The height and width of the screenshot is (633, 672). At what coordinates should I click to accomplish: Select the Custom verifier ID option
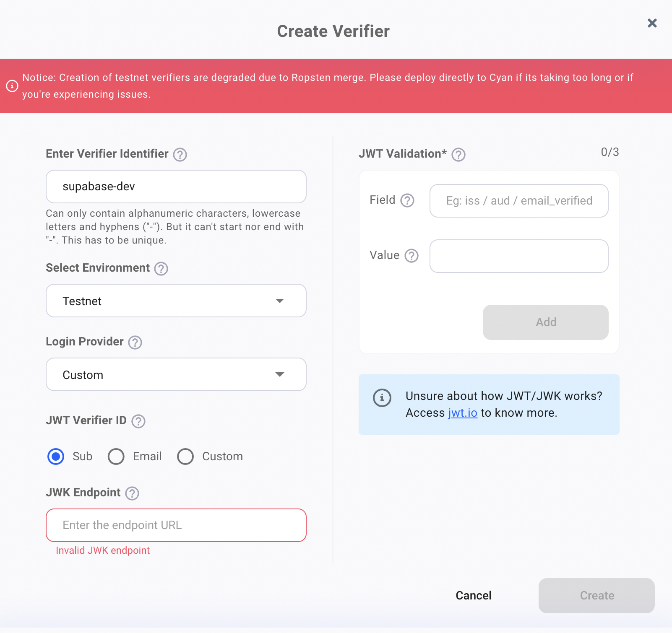(185, 457)
